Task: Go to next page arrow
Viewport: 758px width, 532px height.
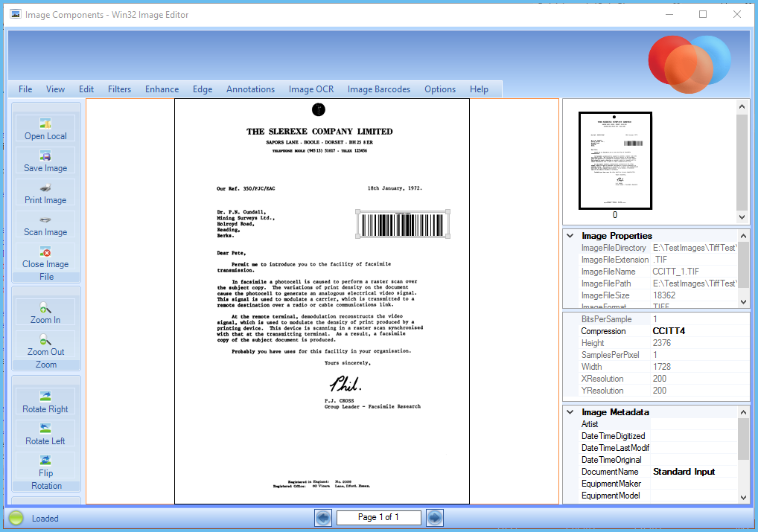Action: click(434, 518)
